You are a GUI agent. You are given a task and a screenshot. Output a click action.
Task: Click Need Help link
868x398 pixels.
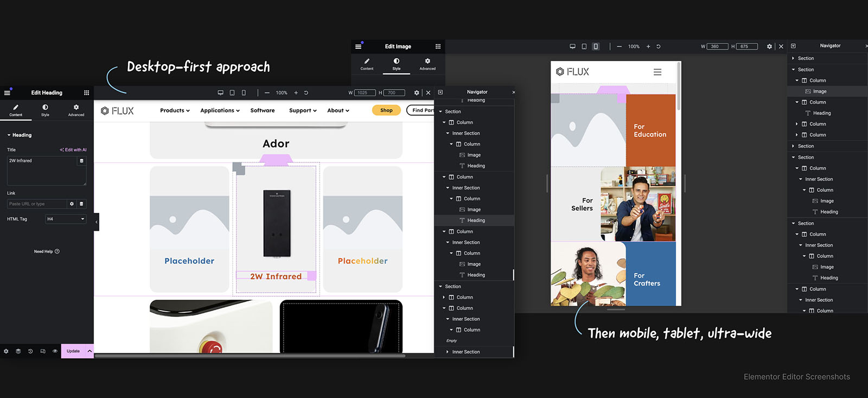point(47,252)
